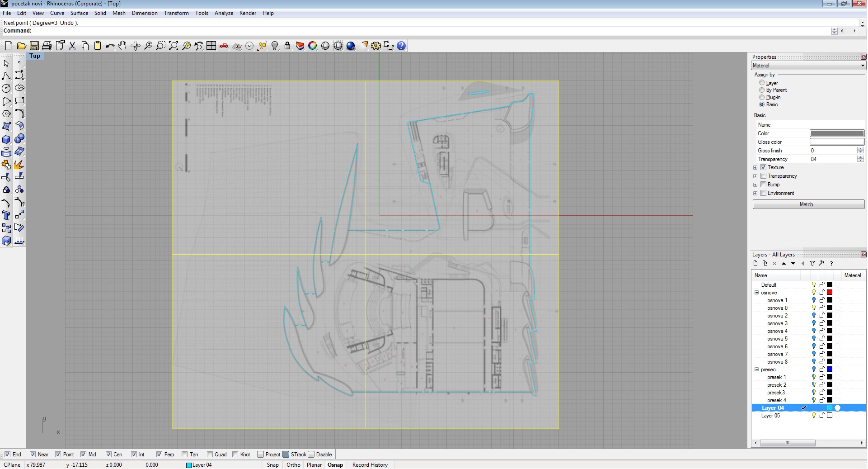
Task: Increase Transparency value with the up stepper
Action: click(860, 157)
